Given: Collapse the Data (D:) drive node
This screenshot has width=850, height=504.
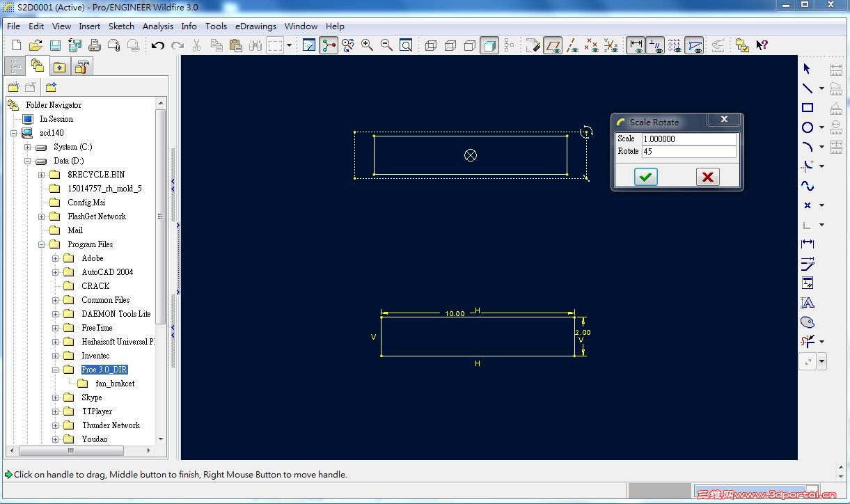Looking at the screenshot, I should (27, 161).
